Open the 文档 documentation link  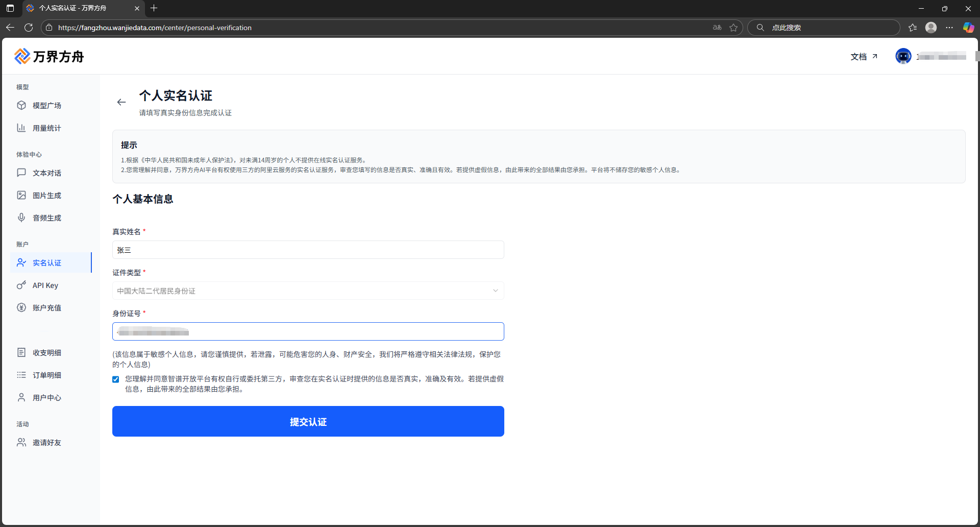[864, 57]
